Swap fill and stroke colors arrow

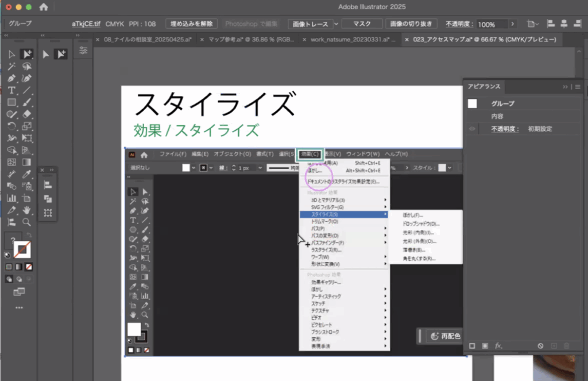[28, 237]
